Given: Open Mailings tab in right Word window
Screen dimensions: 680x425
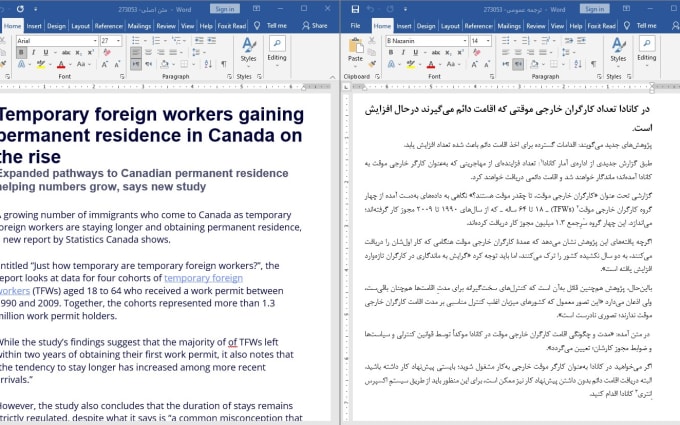Looking at the screenshot, I should pyautogui.click(x=509, y=26).
